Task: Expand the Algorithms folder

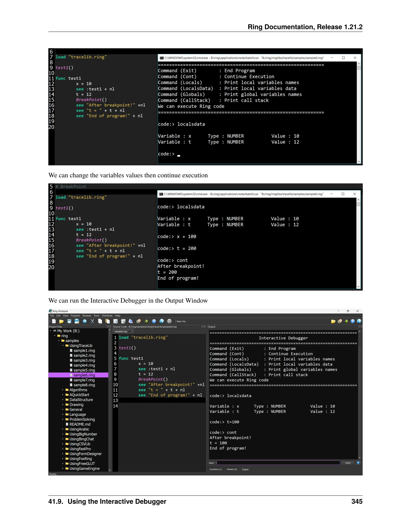Action: click(x=63, y=390)
